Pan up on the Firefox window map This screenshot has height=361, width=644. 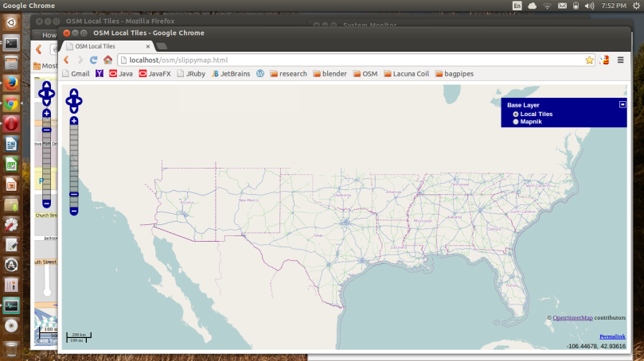46,85
